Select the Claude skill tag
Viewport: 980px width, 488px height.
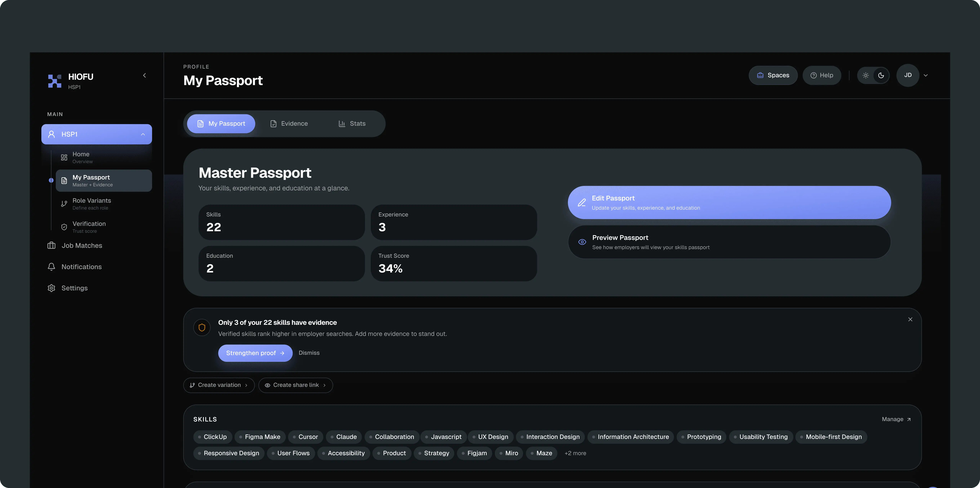pyautogui.click(x=344, y=437)
